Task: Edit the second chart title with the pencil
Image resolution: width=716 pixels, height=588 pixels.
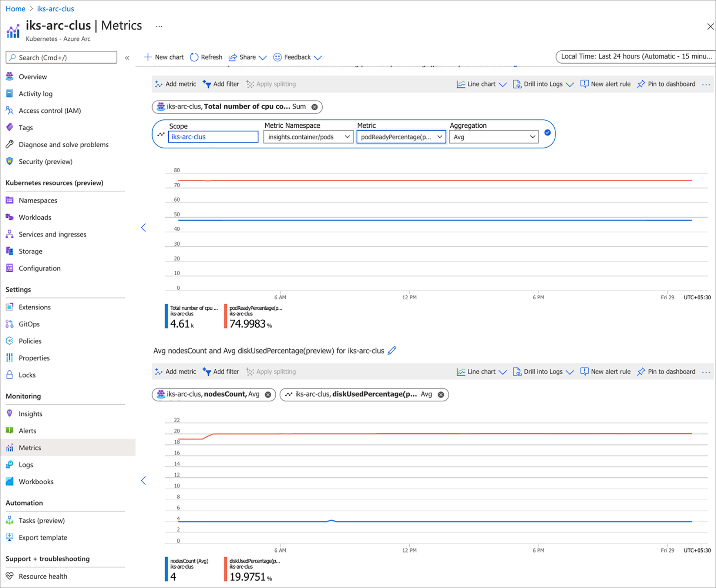Action: click(x=392, y=350)
